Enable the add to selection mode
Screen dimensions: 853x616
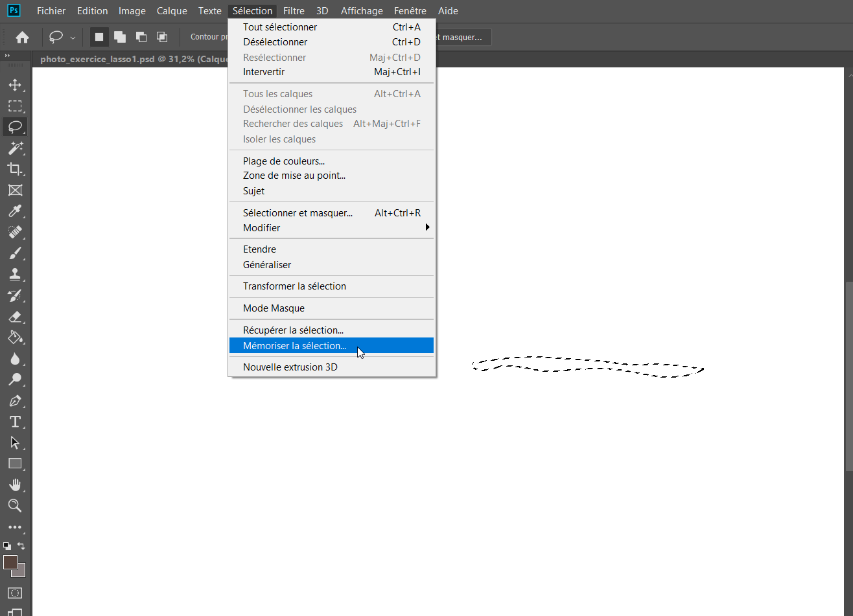[x=120, y=38]
